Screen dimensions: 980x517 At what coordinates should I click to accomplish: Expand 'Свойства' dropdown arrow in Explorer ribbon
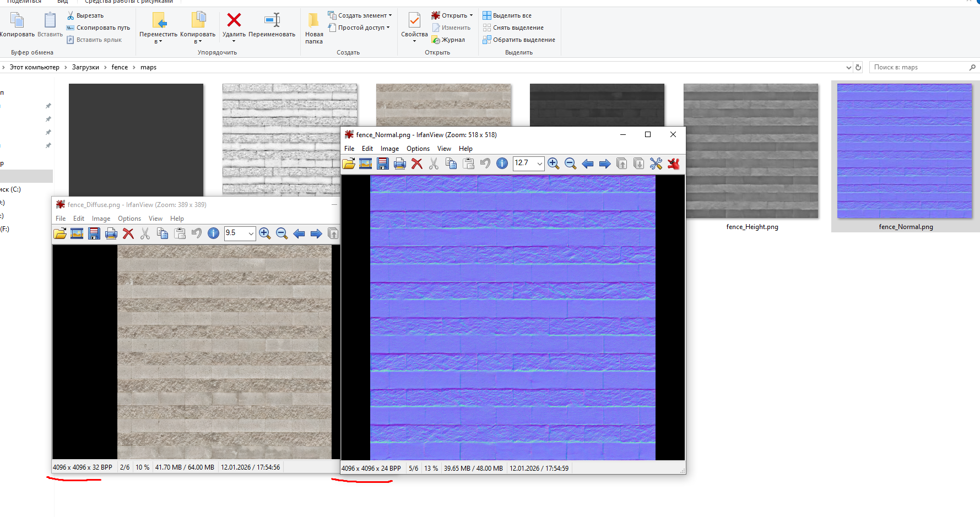pos(414,41)
